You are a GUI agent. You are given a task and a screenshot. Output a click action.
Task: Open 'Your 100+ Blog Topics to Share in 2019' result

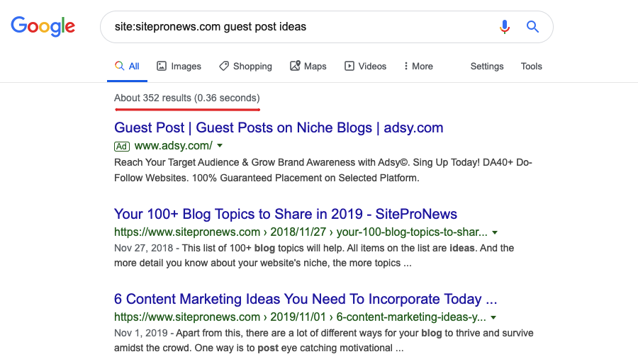(286, 214)
